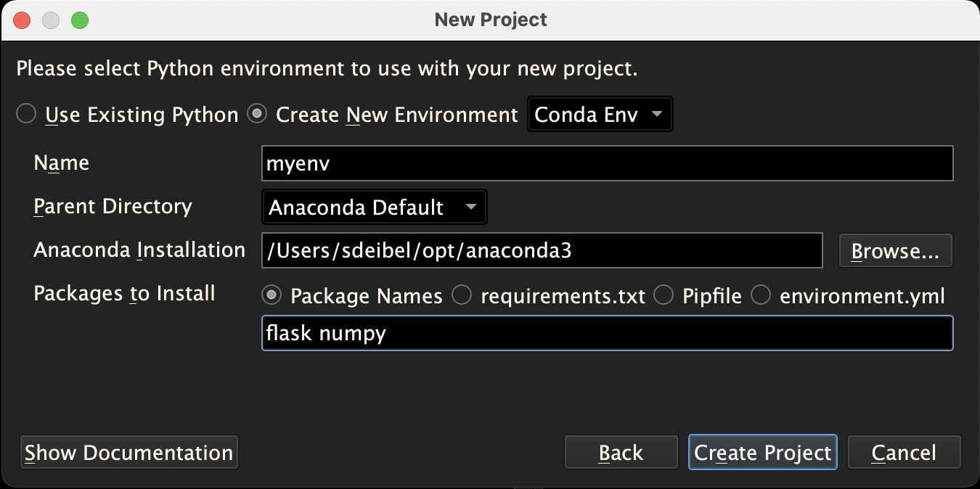The height and width of the screenshot is (489, 980).
Task: Select the Create New Environment option
Action: [x=257, y=115]
